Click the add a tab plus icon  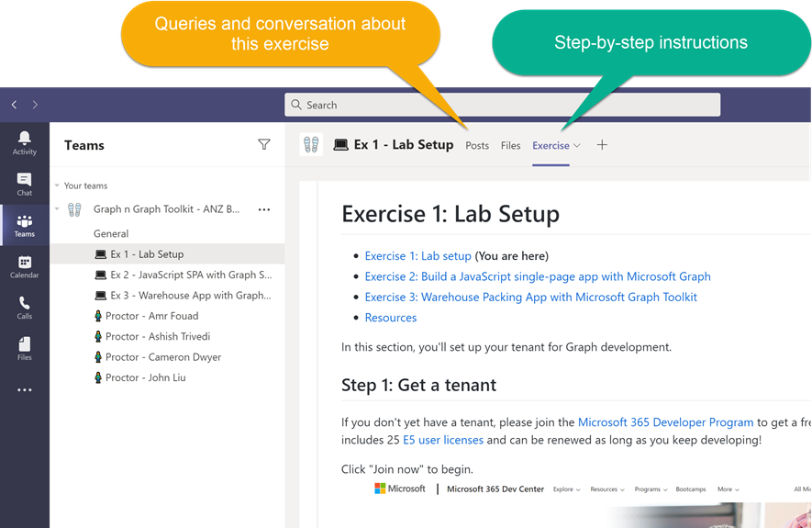pos(602,145)
